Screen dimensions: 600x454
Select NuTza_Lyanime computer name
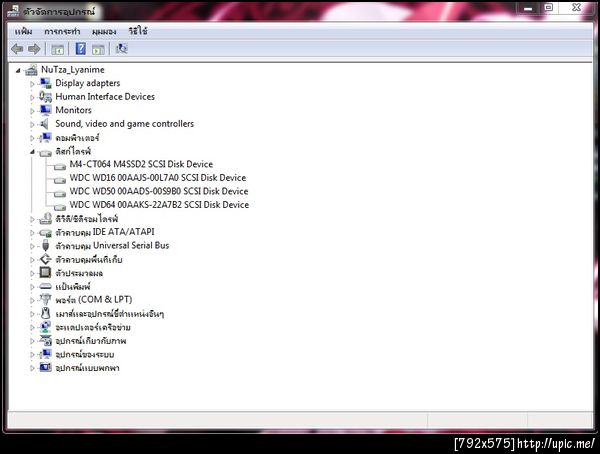coord(73,70)
